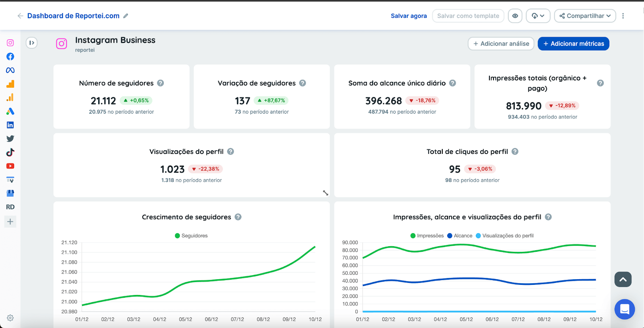This screenshot has height=328, width=644.
Task: Click the resize handle on Visualizações do perfil card
Action: click(x=326, y=193)
